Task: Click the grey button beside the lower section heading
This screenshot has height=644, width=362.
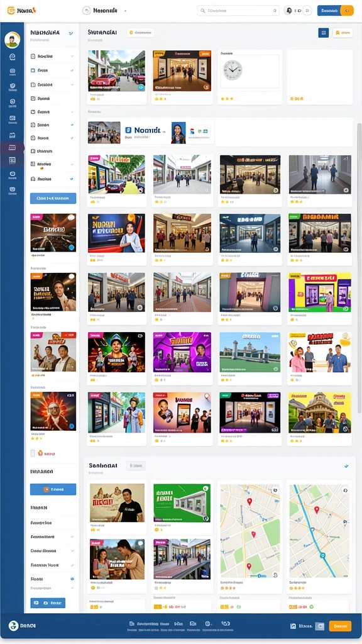Action: click(136, 466)
